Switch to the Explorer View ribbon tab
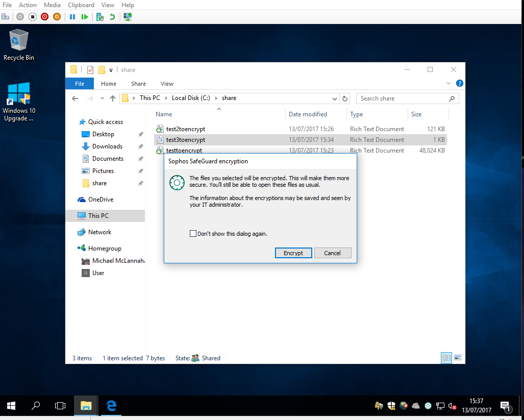 pos(167,84)
